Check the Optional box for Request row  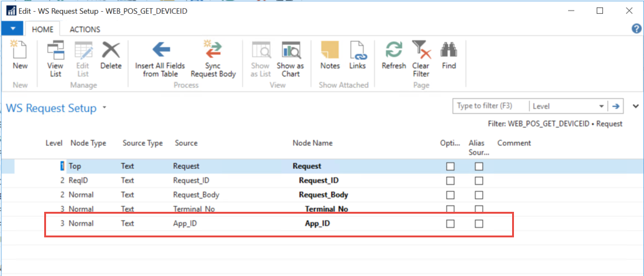coord(450,166)
